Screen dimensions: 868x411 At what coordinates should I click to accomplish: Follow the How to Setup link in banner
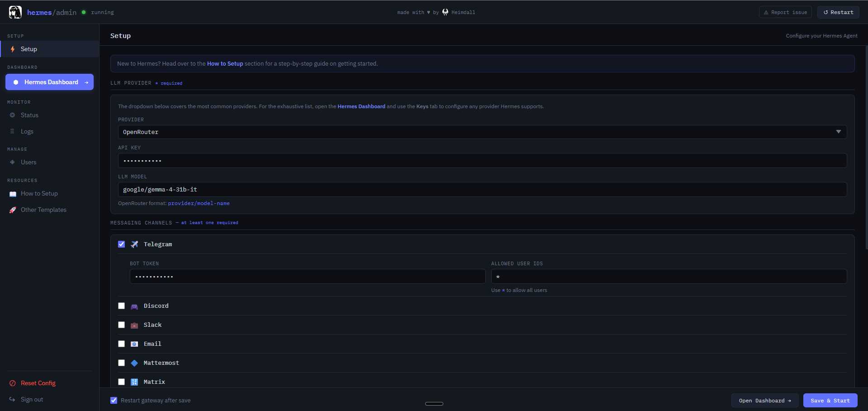coord(225,63)
